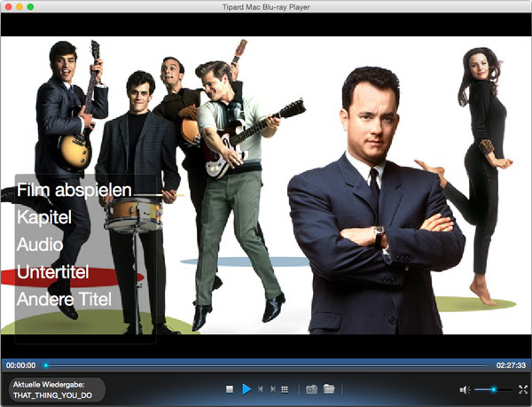Select 'Untertitel' from the disc menu

[x=53, y=272]
